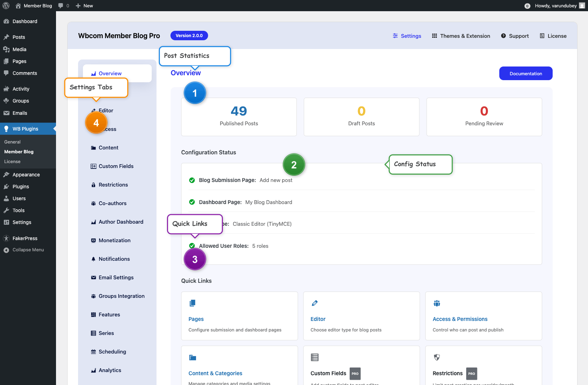Viewport: 588px width, 385px height.
Task: Select the Editor pencil icon quick link
Action: tap(315, 303)
